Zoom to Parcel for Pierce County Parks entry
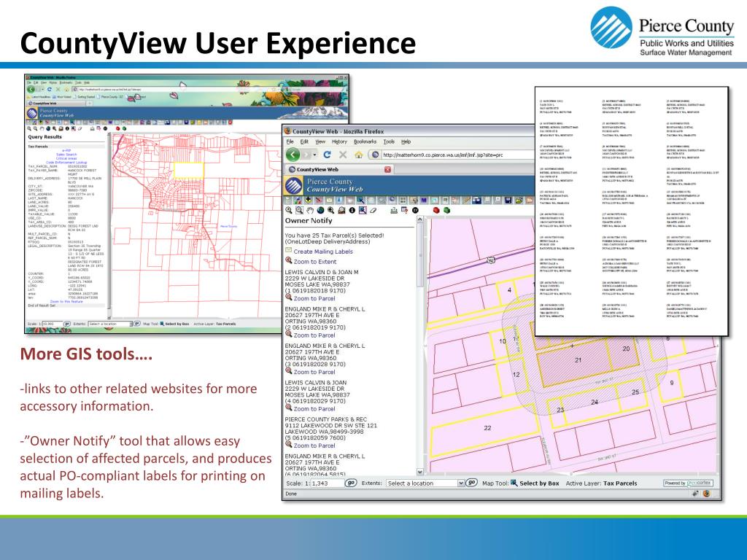Screen dimensions: 747x560 pyautogui.click(x=314, y=446)
